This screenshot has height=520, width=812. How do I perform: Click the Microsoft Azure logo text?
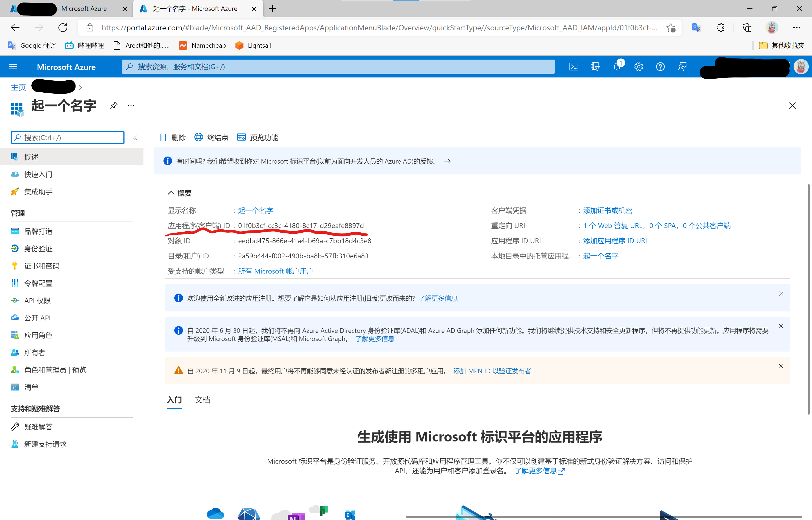[66, 67]
